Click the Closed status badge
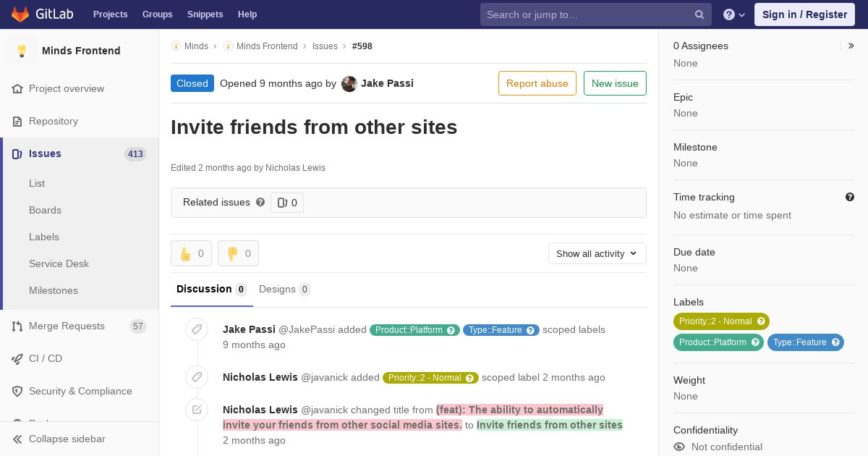 click(x=192, y=83)
